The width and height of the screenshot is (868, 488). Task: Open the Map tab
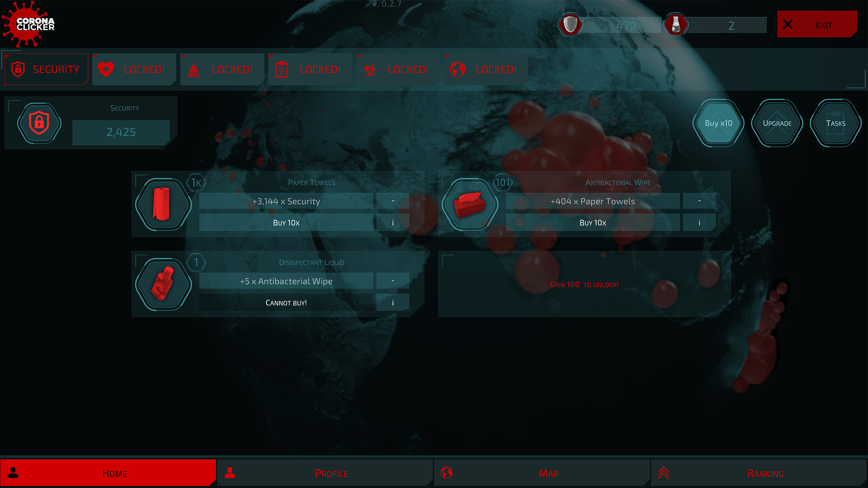click(x=548, y=473)
